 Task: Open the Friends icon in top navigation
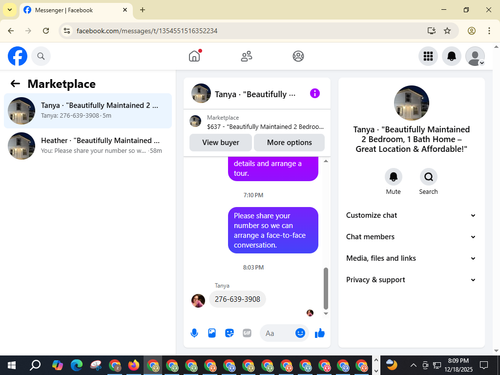(246, 56)
